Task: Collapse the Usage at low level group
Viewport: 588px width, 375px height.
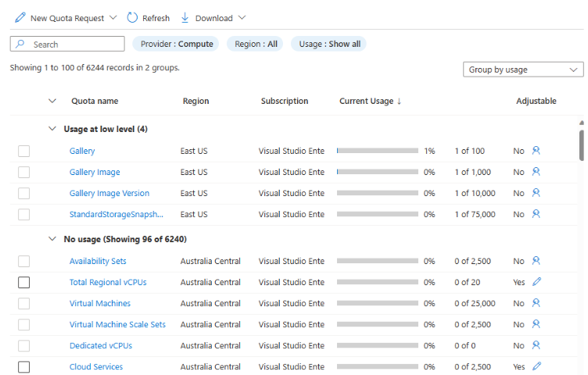Action: click(x=52, y=129)
